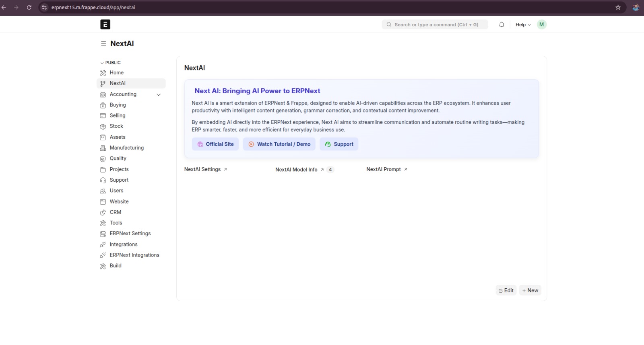Focus the search or command bar
The height and width of the screenshot is (345, 644).
[x=435, y=25]
